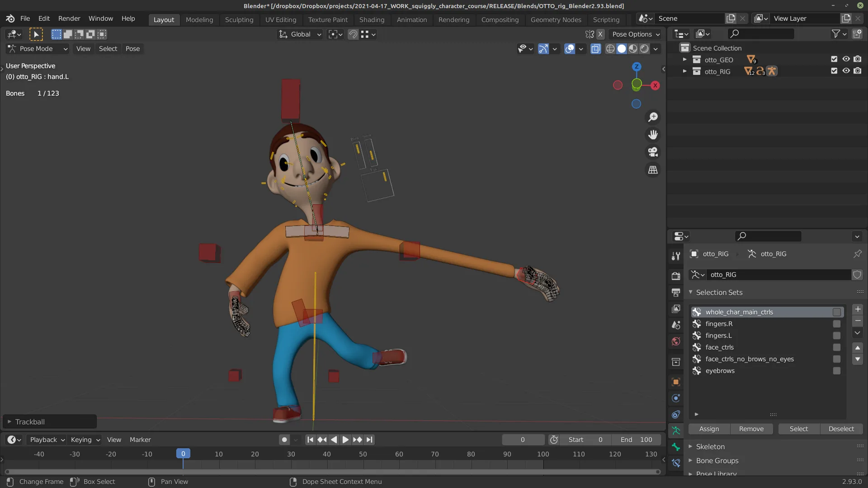Viewport: 868px width, 488px height.
Task: Click the pan view hand icon
Action: 653,135
